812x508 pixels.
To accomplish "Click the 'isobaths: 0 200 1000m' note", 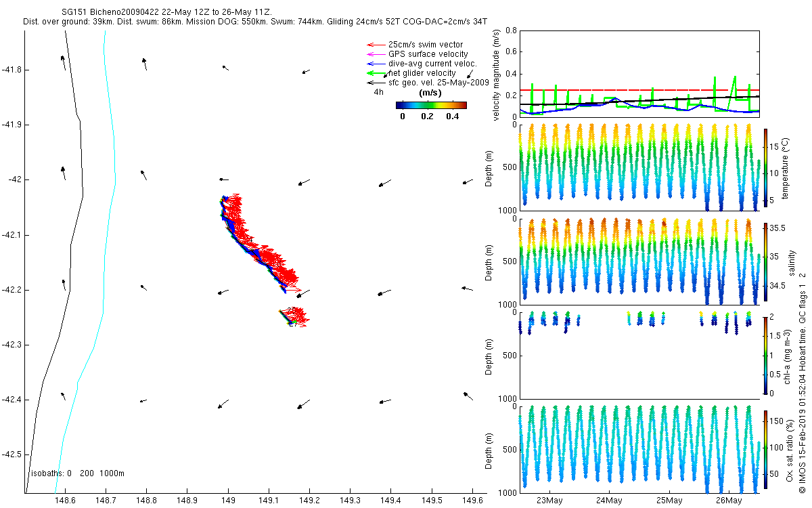I will (78, 473).
